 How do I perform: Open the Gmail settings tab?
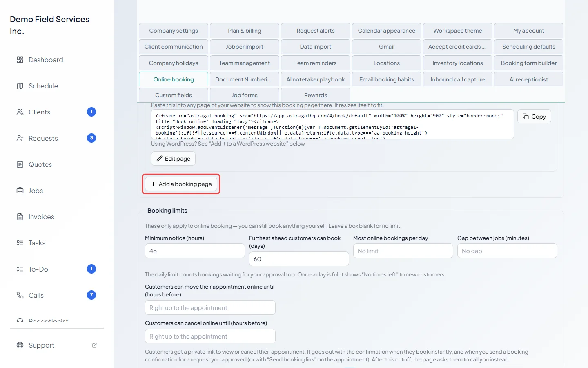[x=387, y=47]
